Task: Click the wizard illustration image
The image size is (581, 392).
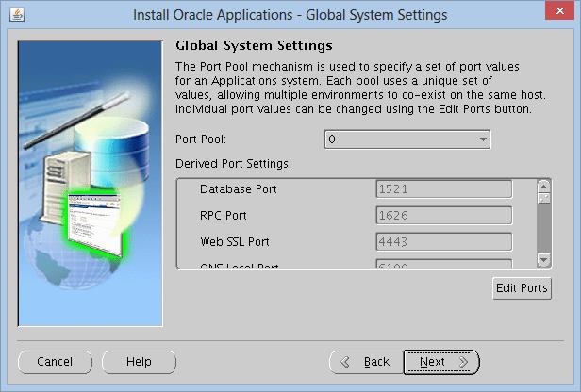Action: (x=90, y=183)
